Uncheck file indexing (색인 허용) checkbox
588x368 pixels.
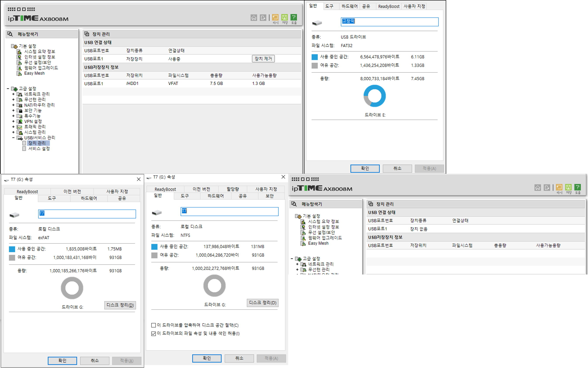[x=153, y=333]
